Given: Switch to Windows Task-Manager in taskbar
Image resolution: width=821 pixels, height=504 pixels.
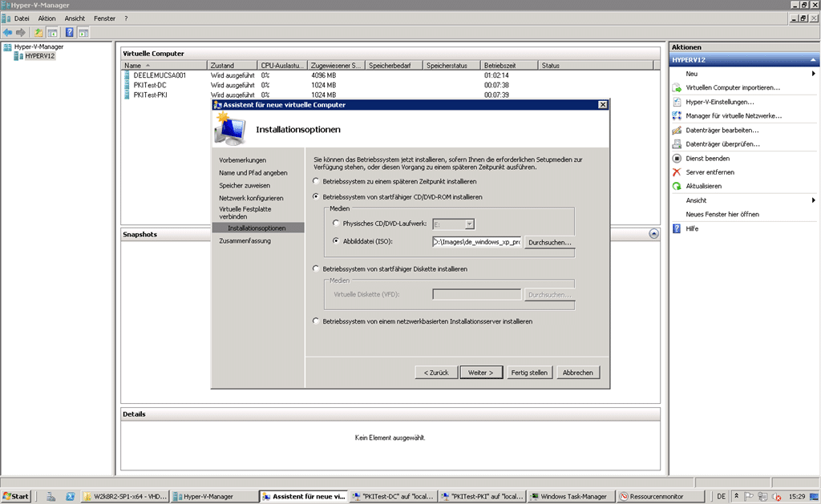Looking at the screenshot, I should coord(570,496).
